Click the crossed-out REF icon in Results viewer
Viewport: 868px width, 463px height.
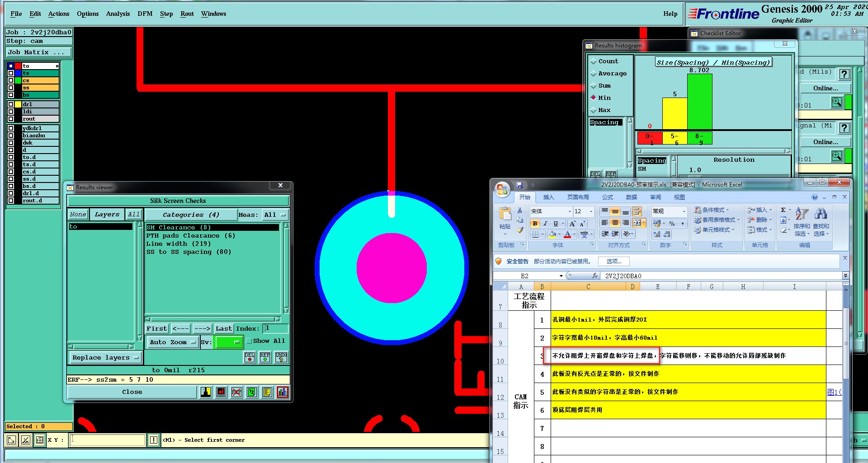coord(236,392)
